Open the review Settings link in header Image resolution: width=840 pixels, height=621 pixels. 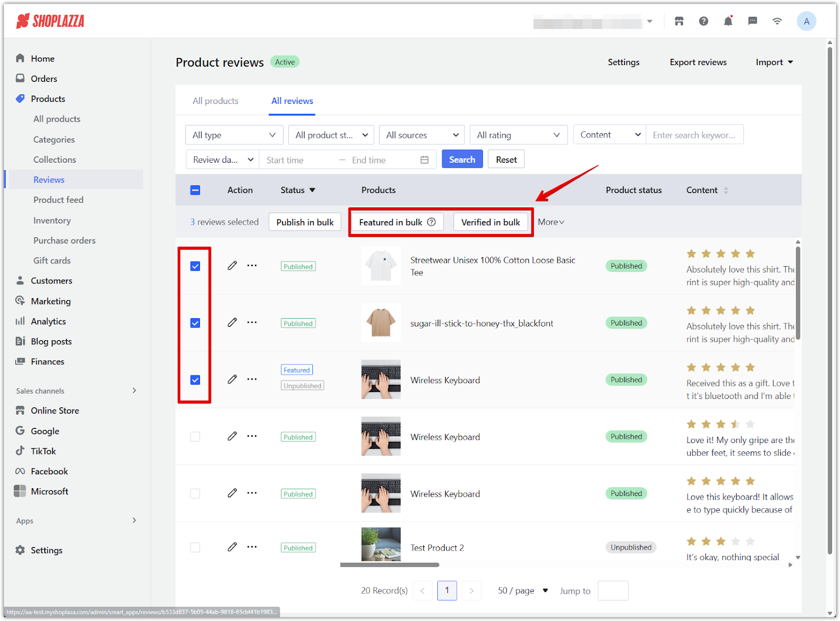pos(623,62)
